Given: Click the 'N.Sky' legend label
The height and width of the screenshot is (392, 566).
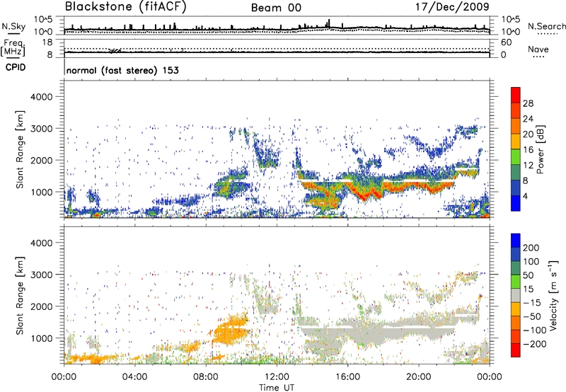Looking at the screenshot, I should [13, 26].
